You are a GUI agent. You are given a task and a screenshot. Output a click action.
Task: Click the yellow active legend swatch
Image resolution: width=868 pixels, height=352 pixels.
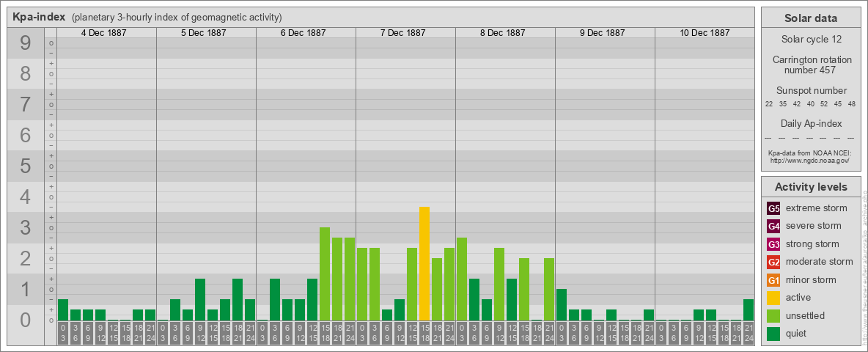point(774,298)
